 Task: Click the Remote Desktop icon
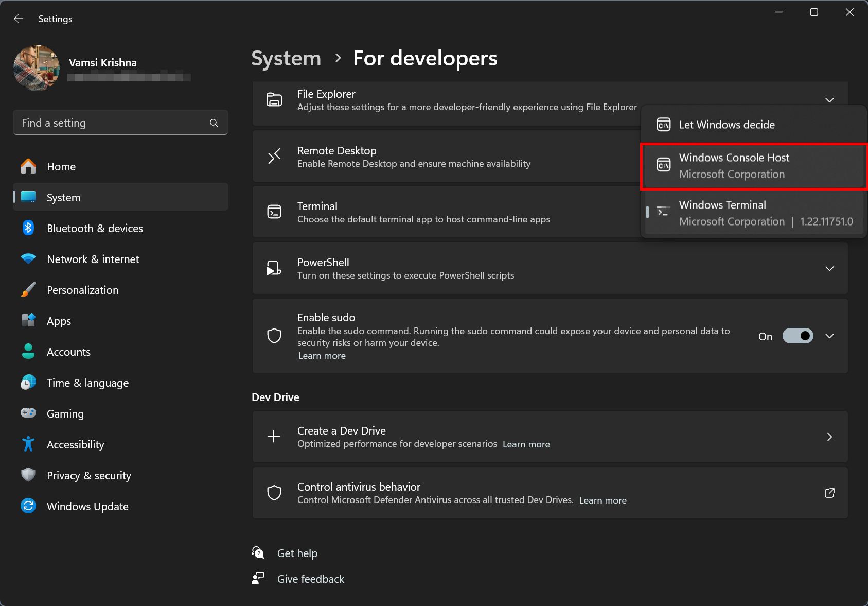tap(274, 156)
